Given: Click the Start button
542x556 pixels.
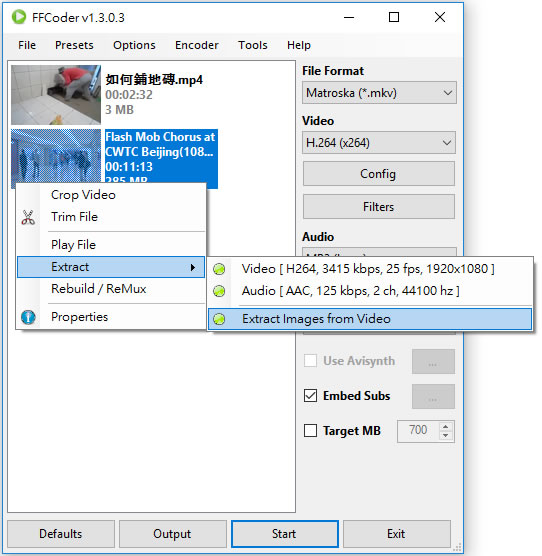Looking at the screenshot, I should pyautogui.click(x=284, y=534).
